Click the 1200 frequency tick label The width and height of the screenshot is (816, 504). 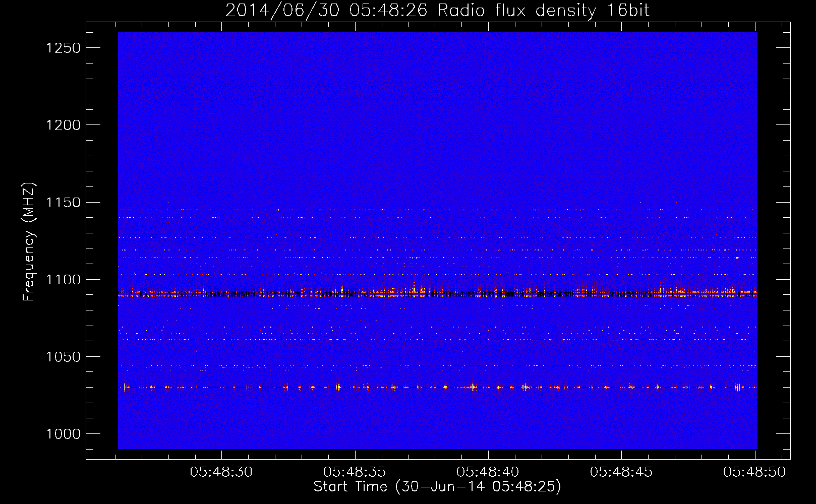tap(63, 125)
